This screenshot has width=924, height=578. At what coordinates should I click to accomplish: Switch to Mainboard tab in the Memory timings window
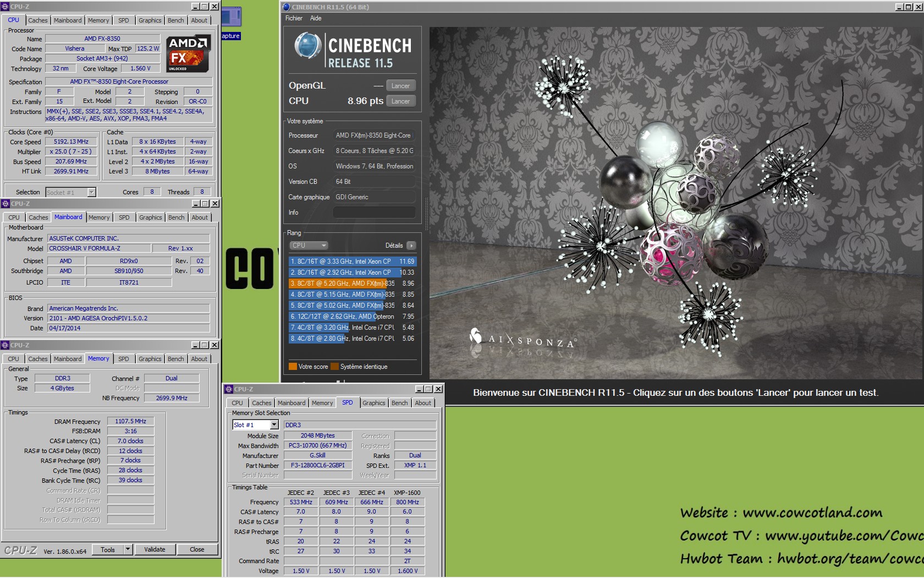pyautogui.click(x=68, y=359)
